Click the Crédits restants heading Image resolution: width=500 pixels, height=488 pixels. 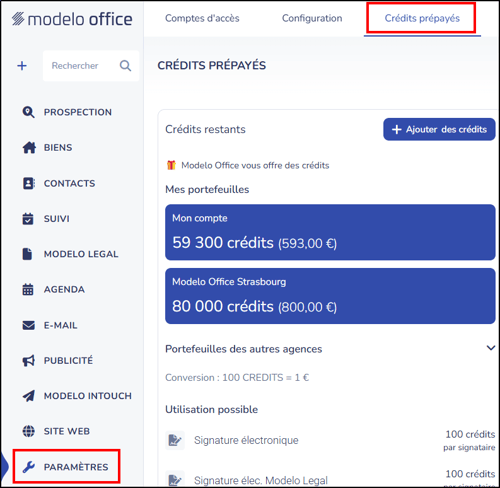click(205, 129)
